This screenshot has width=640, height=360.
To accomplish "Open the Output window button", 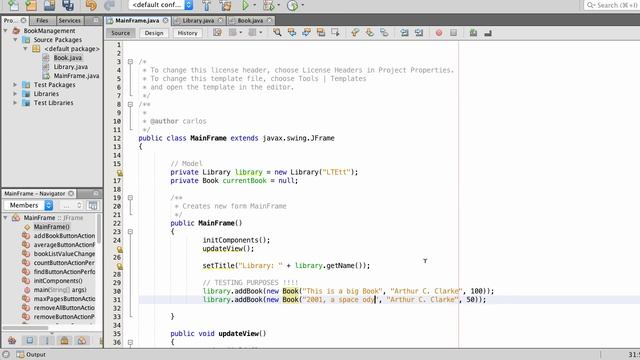I will click(31, 354).
